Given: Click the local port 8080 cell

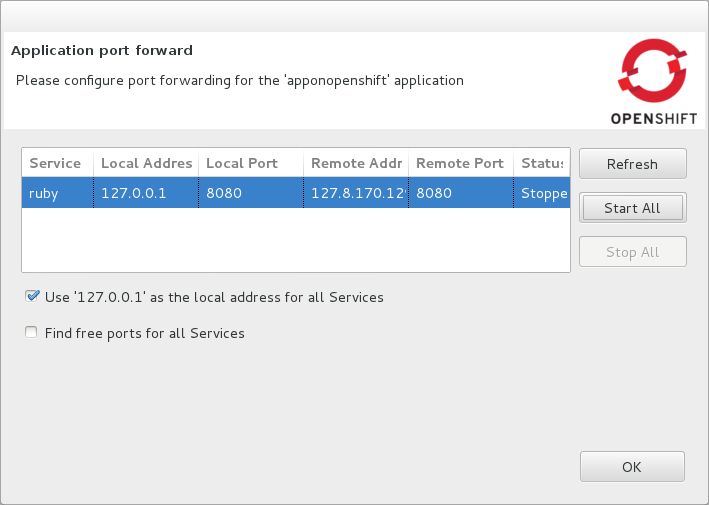Looking at the screenshot, I should [x=250, y=193].
